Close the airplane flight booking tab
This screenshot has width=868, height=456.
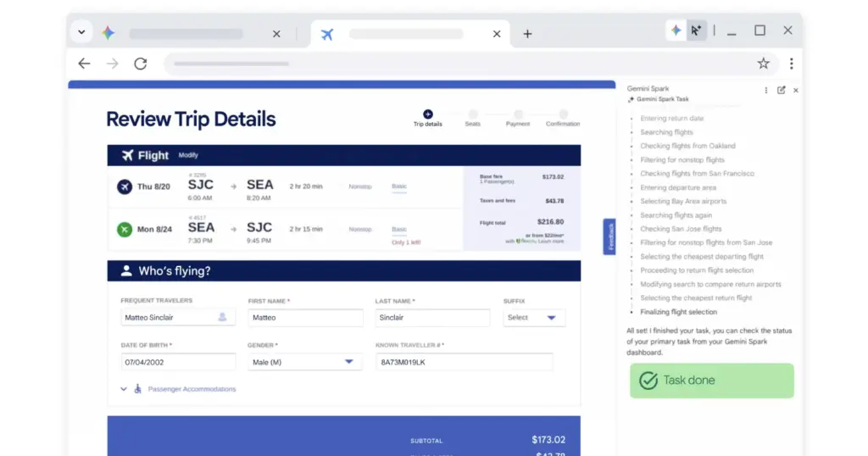pyautogui.click(x=497, y=34)
